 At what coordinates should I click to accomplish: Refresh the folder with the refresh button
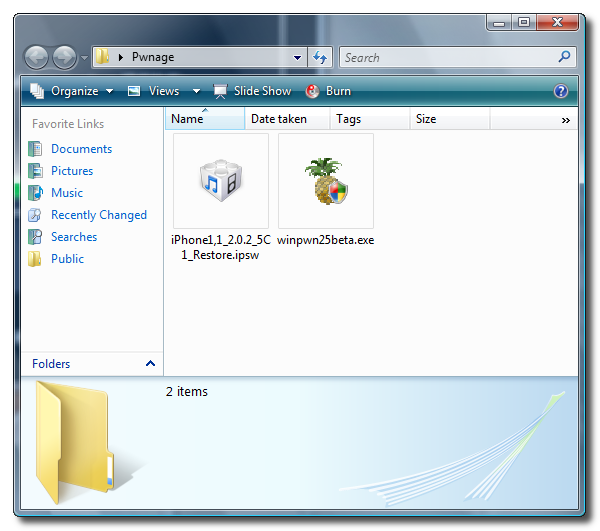(320, 58)
